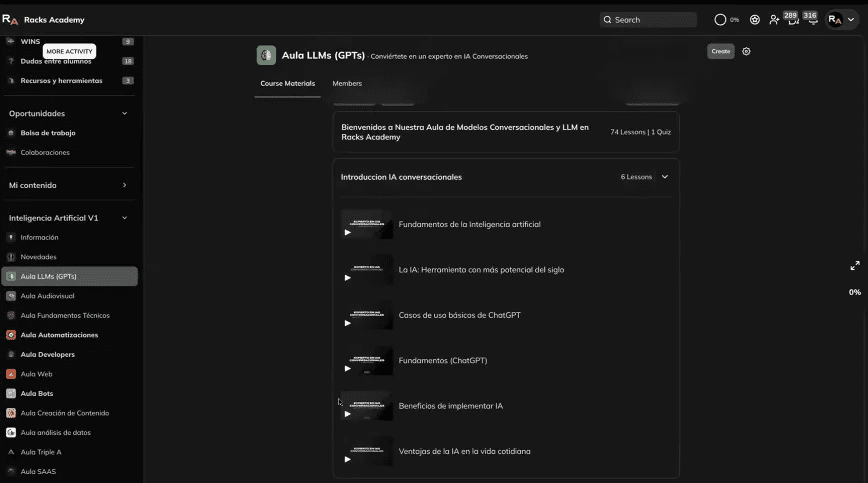Click the Aula LLMs (GPTs) brain icon

coord(266,55)
